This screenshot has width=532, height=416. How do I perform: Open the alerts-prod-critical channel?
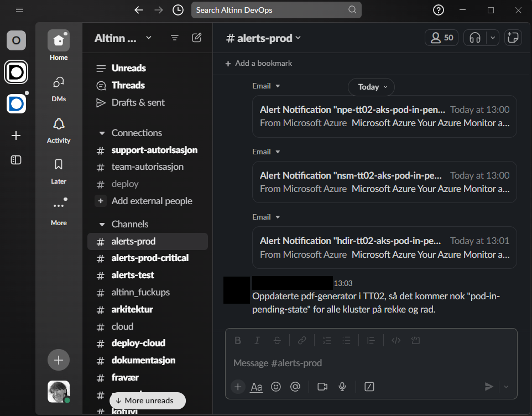pos(147,258)
